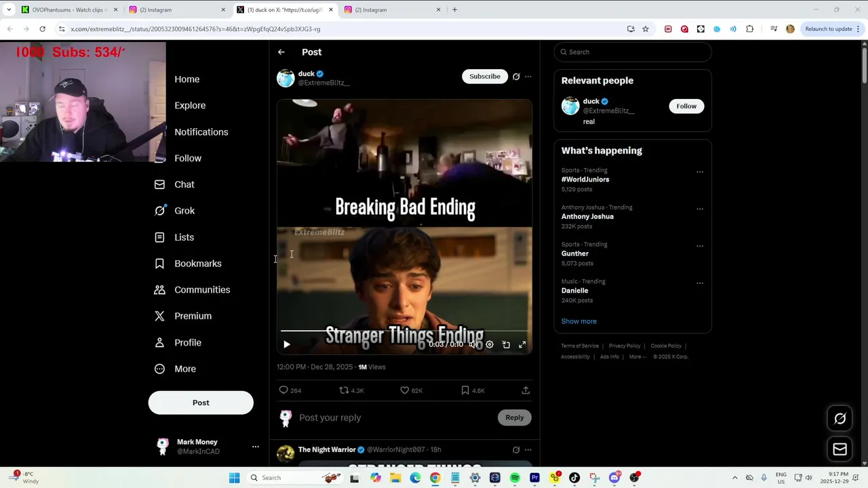Open the floating Messages envelope button
The width and height of the screenshot is (868, 488).
point(840,449)
